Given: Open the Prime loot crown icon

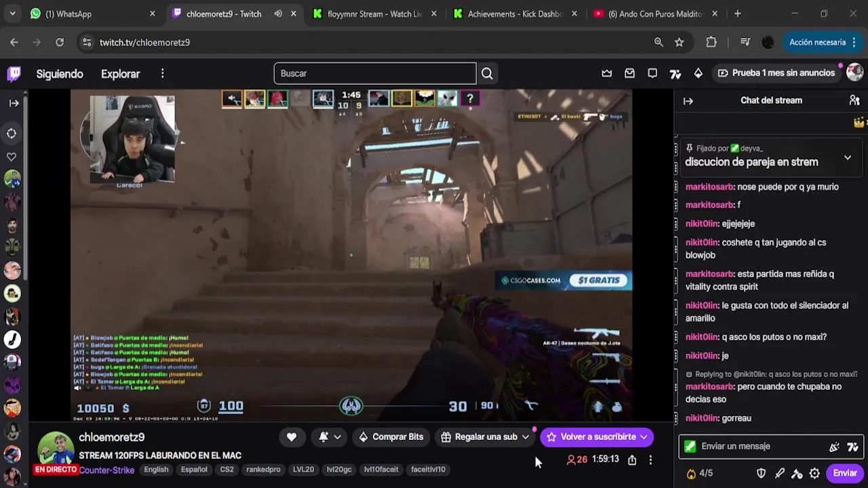Looking at the screenshot, I should (x=607, y=73).
